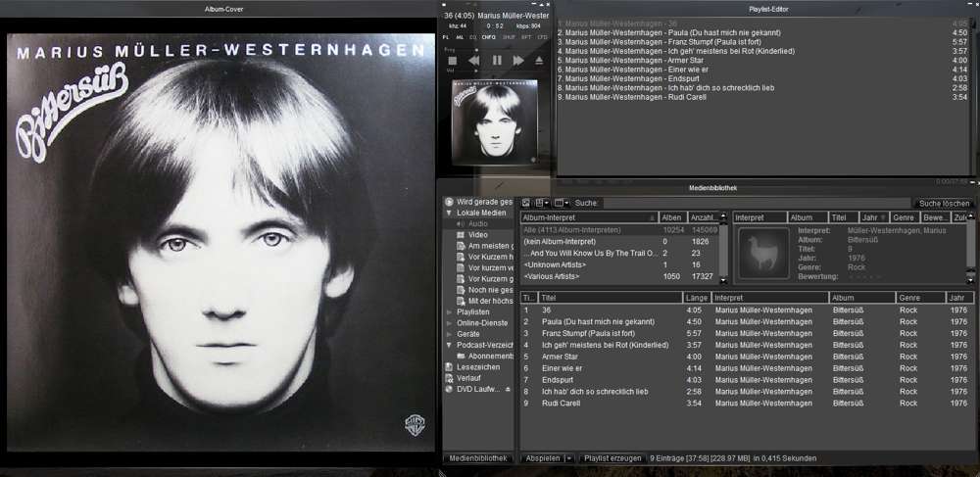980x477 pixels.
Task: Open the Abspielen dropdown arrow
Action: pos(568,457)
